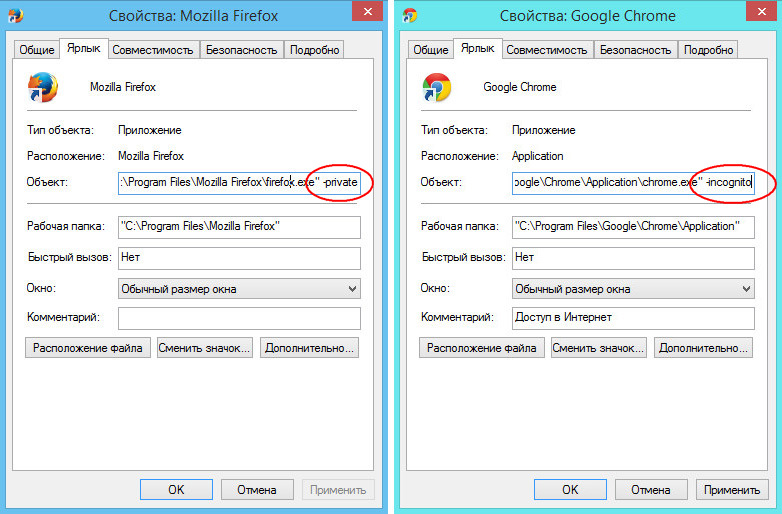Image resolution: width=782 pixels, height=514 pixels.
Task: Click the Chrome title bar icon
Action: coord(410,15)
